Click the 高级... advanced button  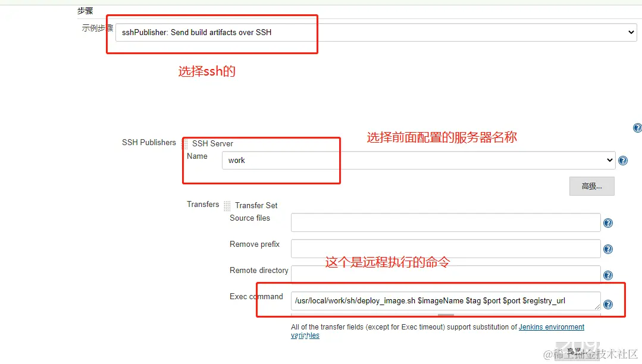(x=591, y=186)
